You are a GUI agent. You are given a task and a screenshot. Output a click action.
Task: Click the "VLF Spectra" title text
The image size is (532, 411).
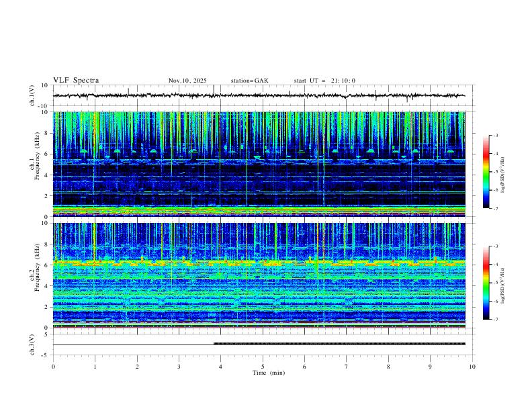point(76,81)
